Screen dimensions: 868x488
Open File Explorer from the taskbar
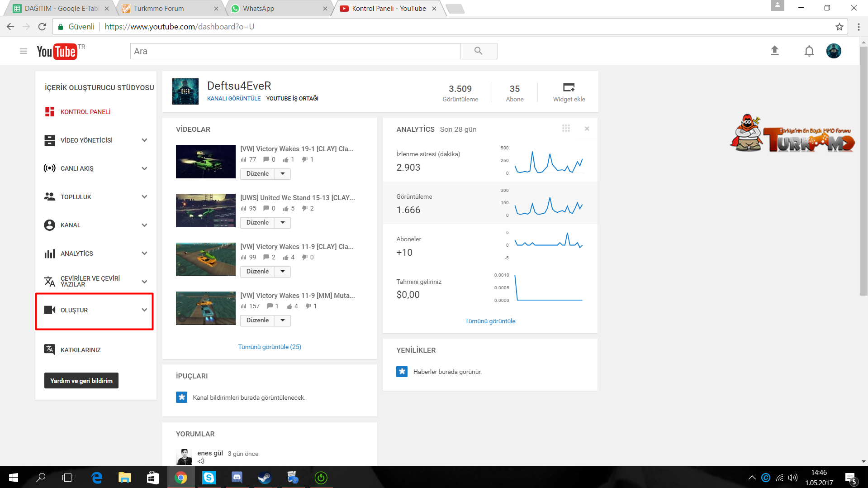point(124,478)
